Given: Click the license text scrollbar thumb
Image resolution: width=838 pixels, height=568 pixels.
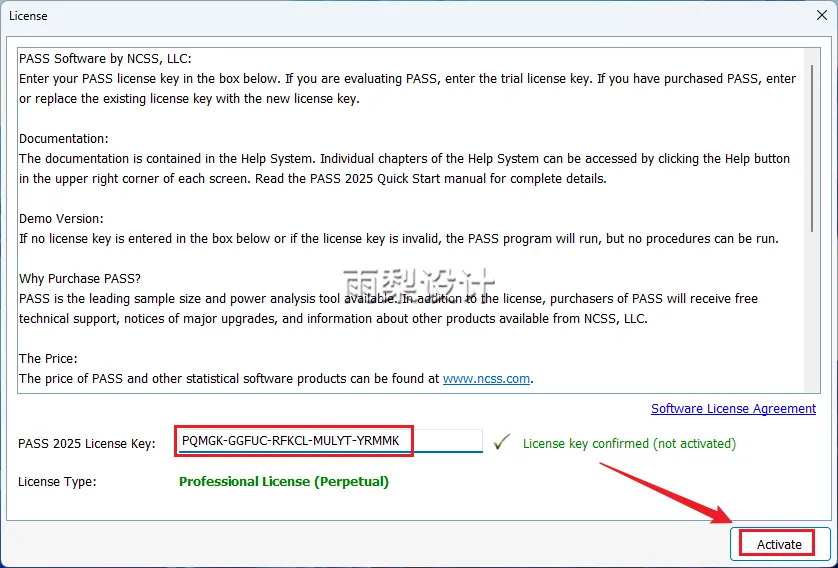Looking at the screenshot, I should pyautogui.click(x=812, y=149).
